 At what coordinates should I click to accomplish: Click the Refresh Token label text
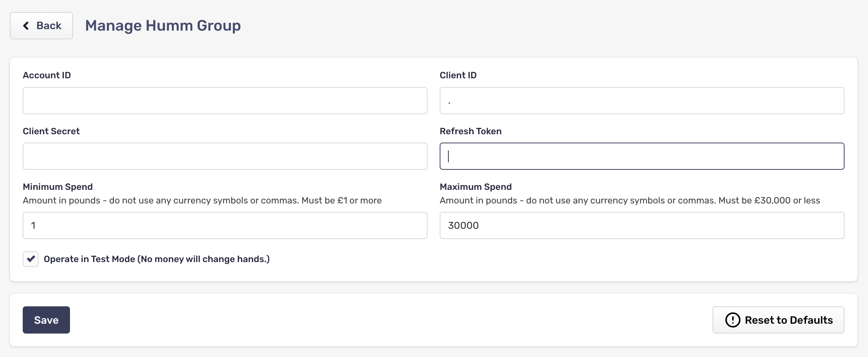(470, 131)
